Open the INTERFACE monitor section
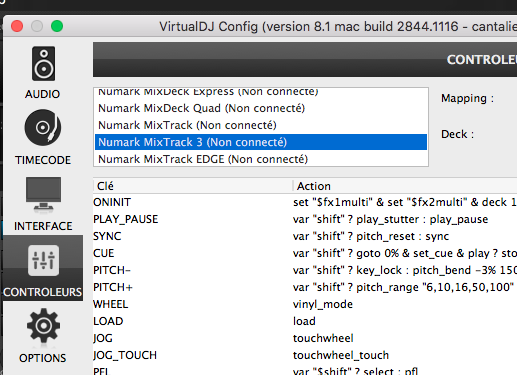Viewport: 517px width, 375px height. coord(43,204)
